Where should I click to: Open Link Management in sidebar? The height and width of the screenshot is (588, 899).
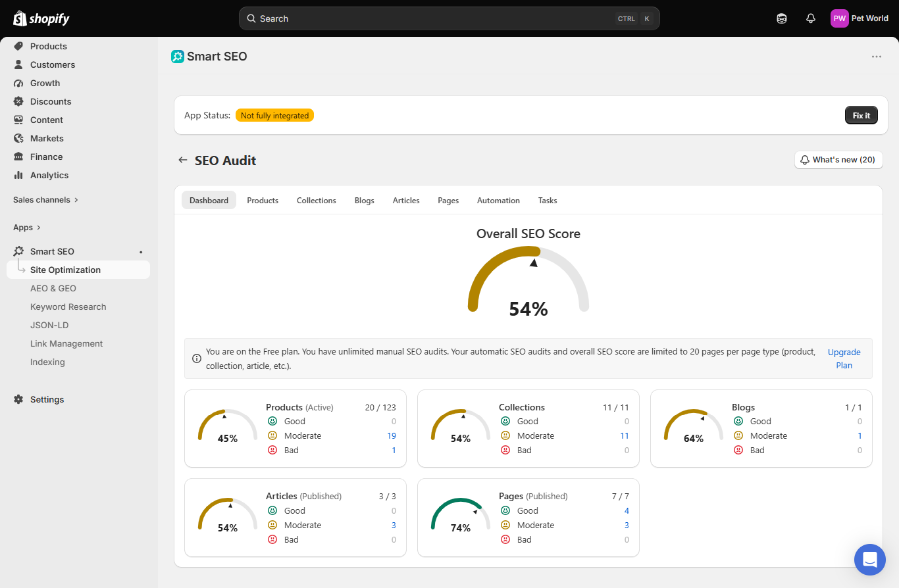click(66, 343)
